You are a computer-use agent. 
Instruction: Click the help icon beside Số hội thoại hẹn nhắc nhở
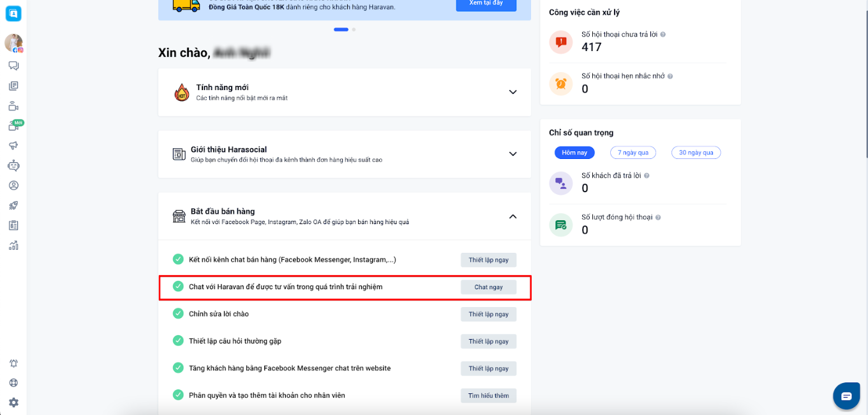click(670, 76)
